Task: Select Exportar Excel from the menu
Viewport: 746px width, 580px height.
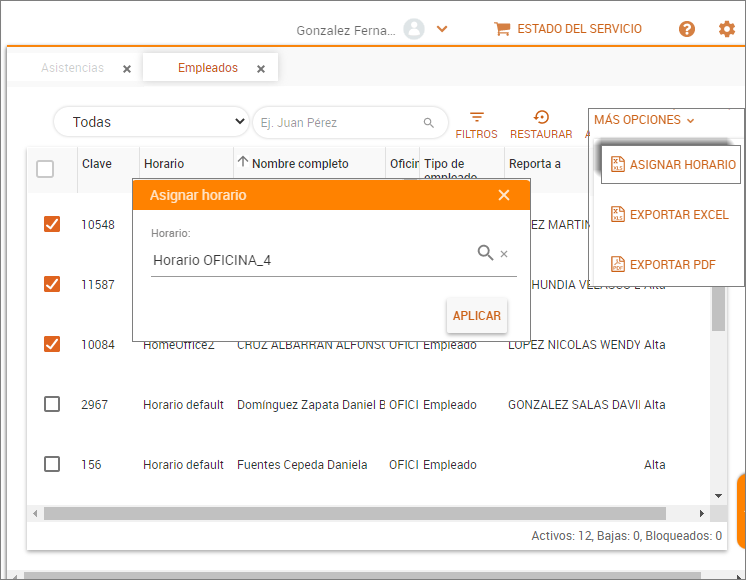Action: click(670, 215)
